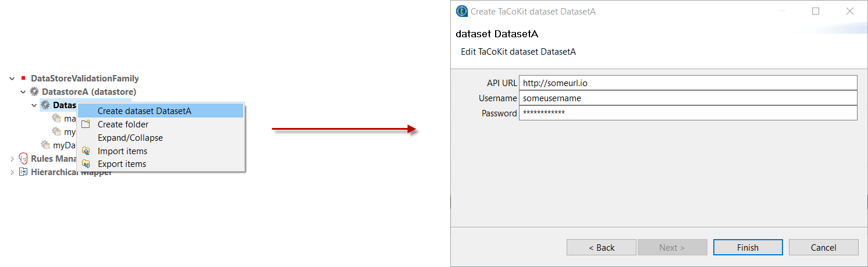Click the Import items menu icon

tap(86, 151)
